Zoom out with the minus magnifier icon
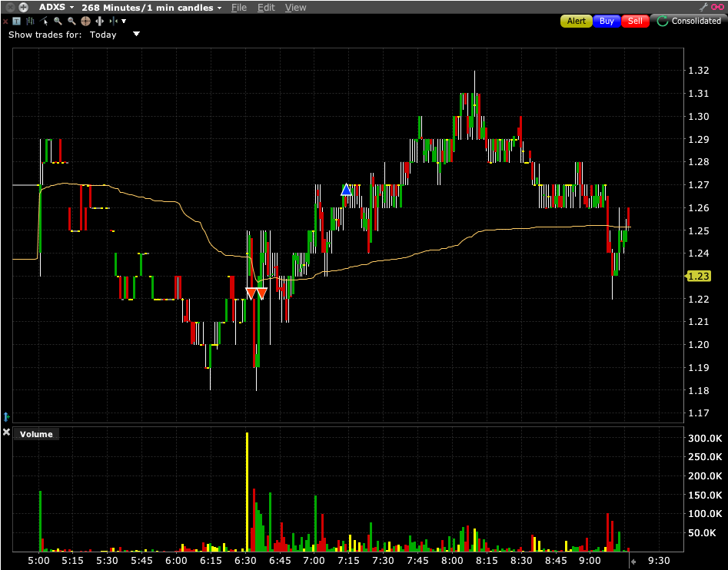The image size is (728, 570). [71, 21]
